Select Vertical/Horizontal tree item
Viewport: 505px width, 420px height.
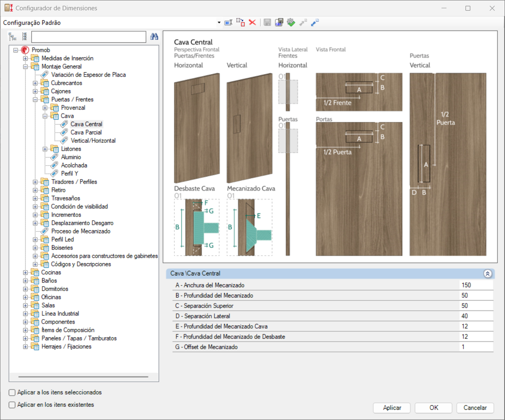[x=93, y=141]
